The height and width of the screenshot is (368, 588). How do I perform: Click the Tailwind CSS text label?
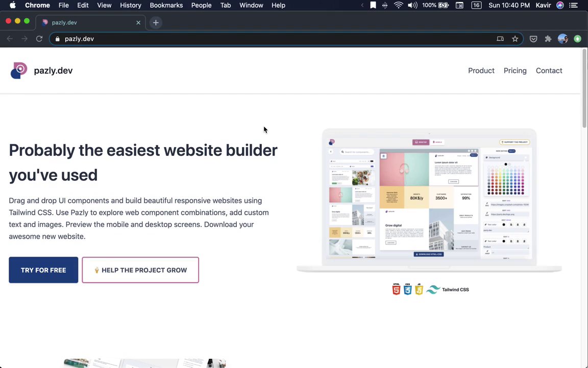click(455, 289)
